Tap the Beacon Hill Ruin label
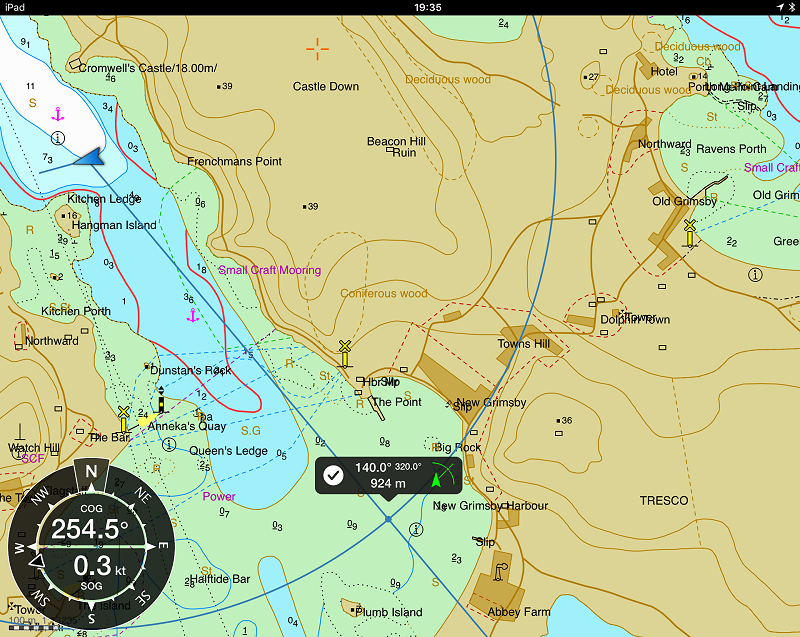Screen dimensions: 800x637 (396, 147)
